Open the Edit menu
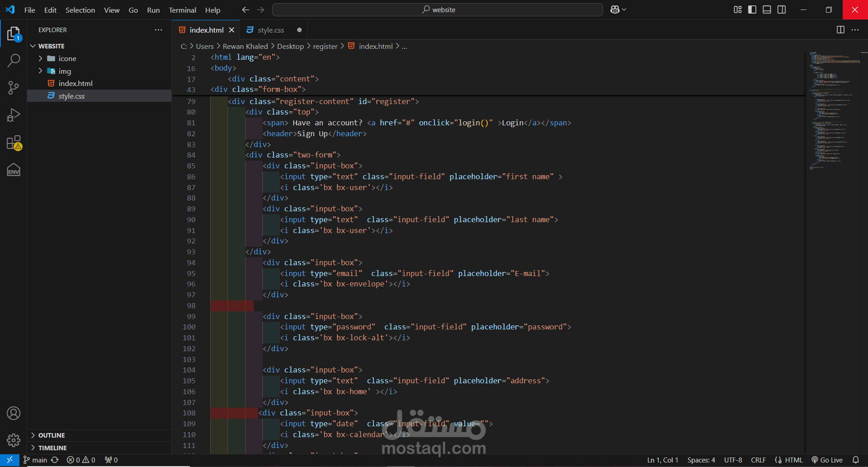Screen dimensions: 868x467 tap(50, 10)
